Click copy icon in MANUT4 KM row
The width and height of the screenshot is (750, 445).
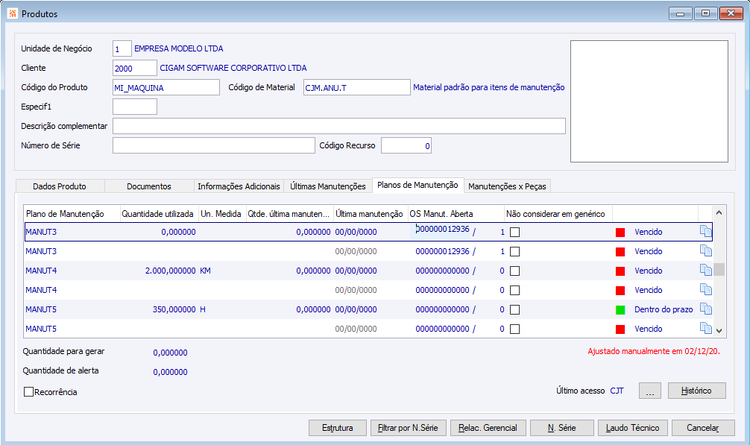(x=706, y=270)
